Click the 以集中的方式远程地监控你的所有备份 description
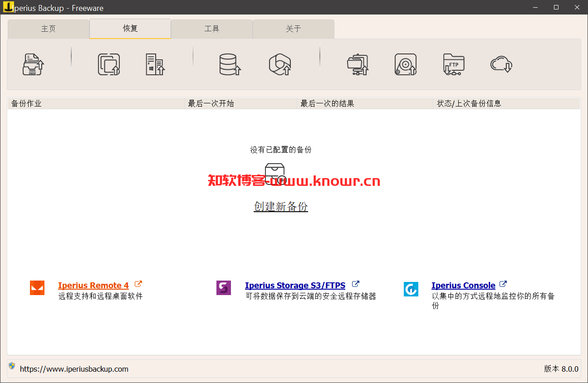This screenshot has height=383, width=588. click(493, 301)
